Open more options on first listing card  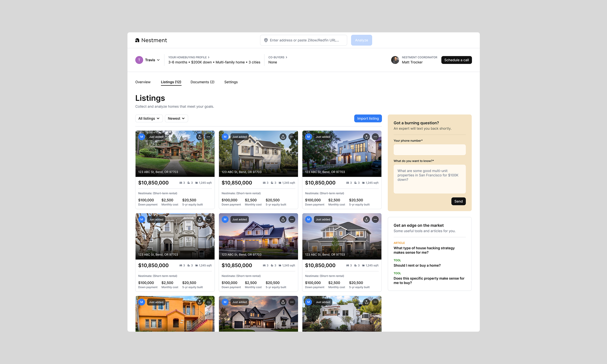[208, 137]
